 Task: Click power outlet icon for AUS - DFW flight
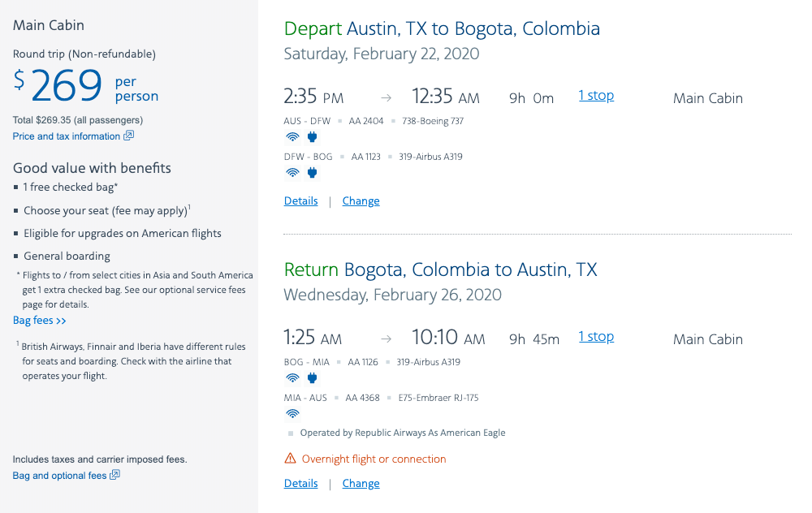[312, 137]
